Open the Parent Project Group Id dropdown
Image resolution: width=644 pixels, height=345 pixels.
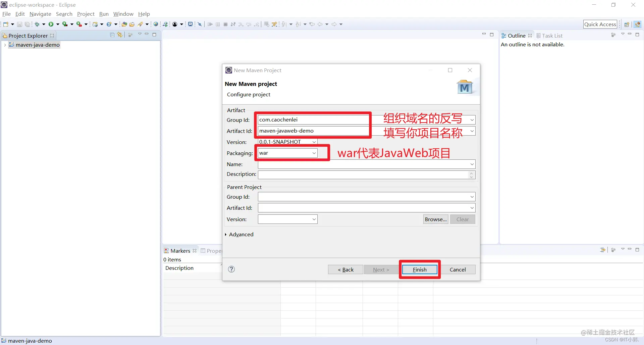(x=472, y=197)
